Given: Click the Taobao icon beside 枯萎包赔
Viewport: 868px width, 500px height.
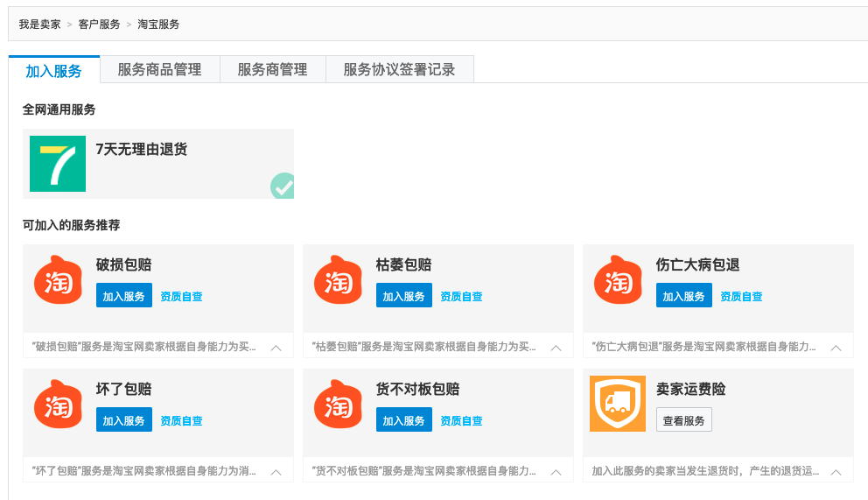Looking at the screenshot, I should tap(339, 279).
